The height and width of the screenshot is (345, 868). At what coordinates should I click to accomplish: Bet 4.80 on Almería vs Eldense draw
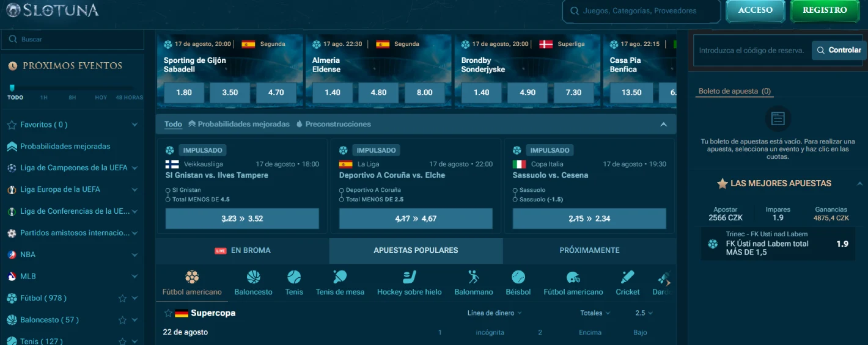click(x=378, y=93)
